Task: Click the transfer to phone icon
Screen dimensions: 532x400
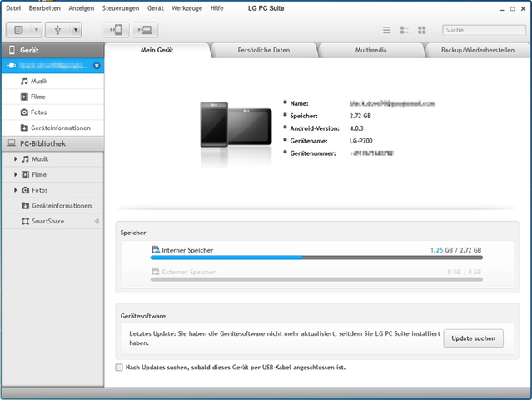Action: [116, 30]
